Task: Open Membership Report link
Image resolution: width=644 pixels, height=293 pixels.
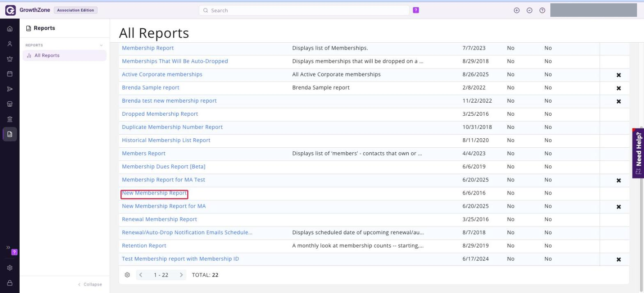Action: pyautogui.click(x=148, y=48)
